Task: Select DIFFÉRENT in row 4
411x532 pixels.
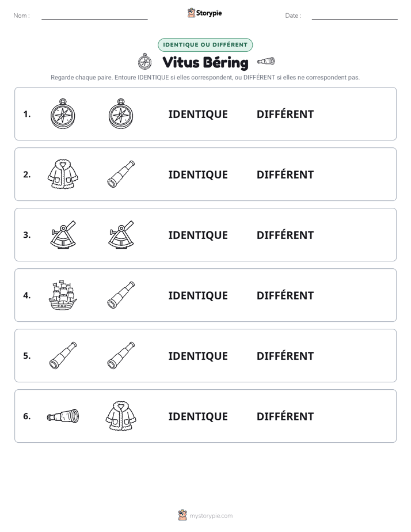Action: [285, 295]
